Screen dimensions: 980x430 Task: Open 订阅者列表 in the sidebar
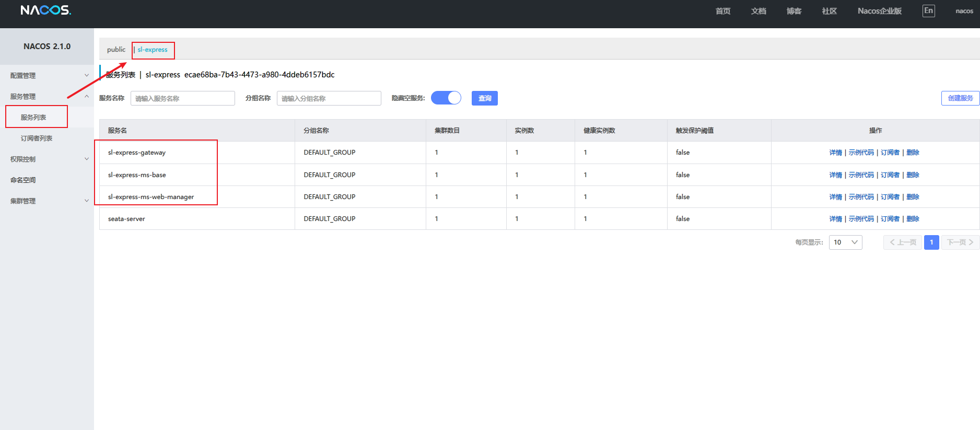(x=37, y=138)
